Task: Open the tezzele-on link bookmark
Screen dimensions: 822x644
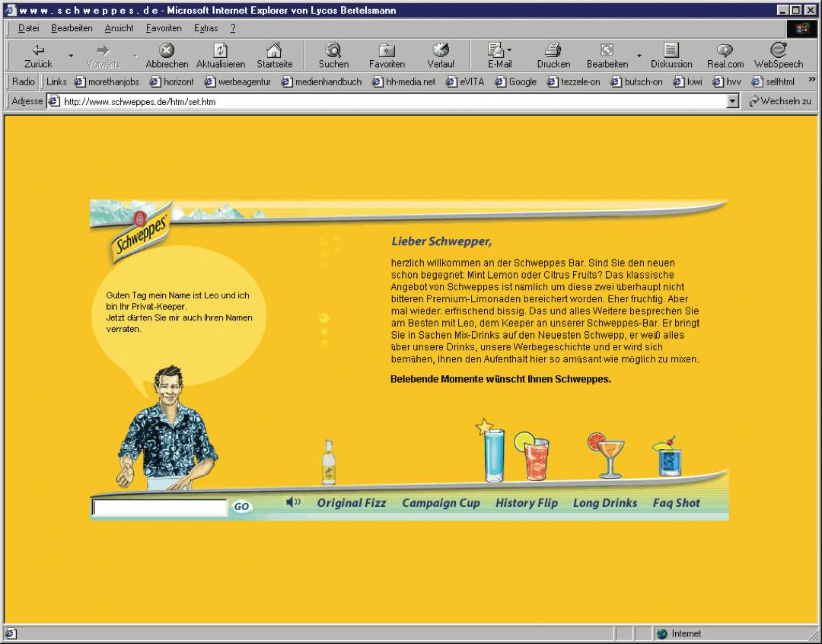Action: point(574,81)
